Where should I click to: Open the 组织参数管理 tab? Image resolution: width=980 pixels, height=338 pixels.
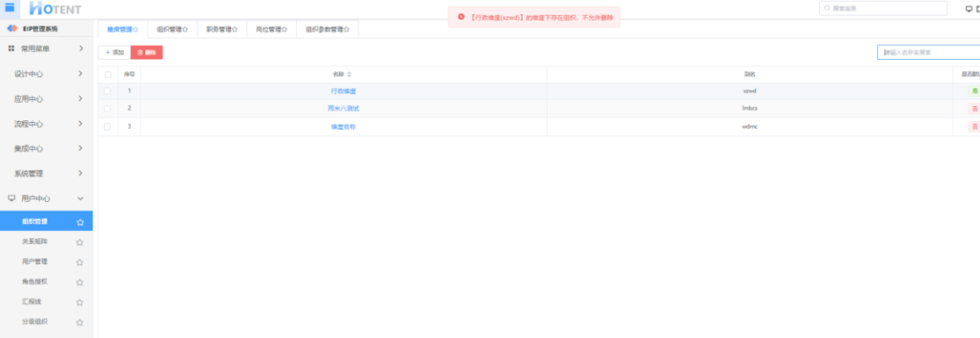(327, 29)
